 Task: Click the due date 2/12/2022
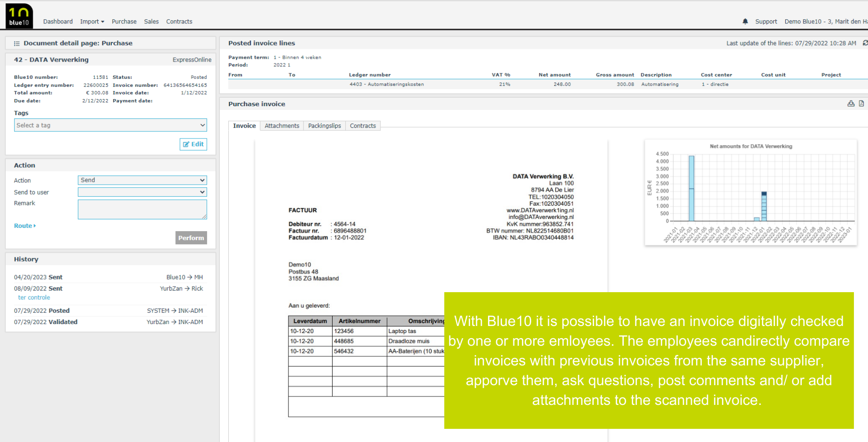click(95, 101)
